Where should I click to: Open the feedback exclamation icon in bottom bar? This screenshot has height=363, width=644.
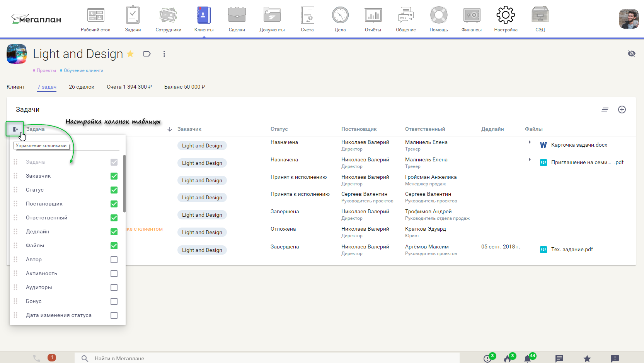615,358
